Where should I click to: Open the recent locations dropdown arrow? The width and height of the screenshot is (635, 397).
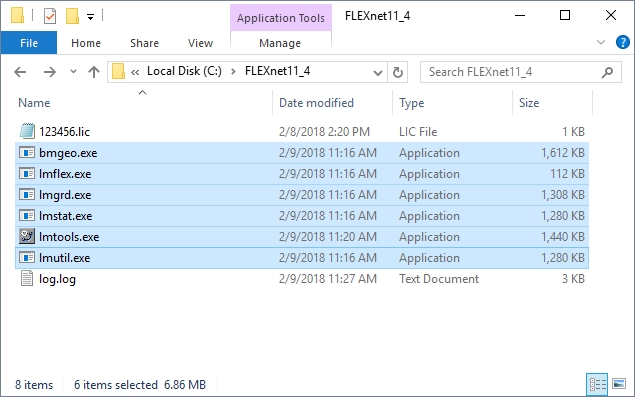pos(73,72)
